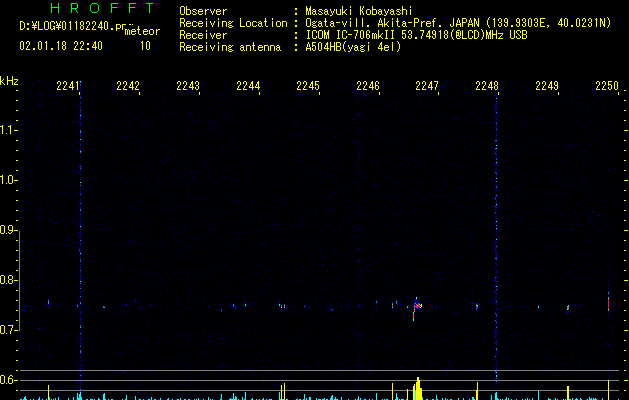The height and width of the screenshot is (400, 629).
Task: Click the meteor count value 10
Action: [x=145, y=46]
